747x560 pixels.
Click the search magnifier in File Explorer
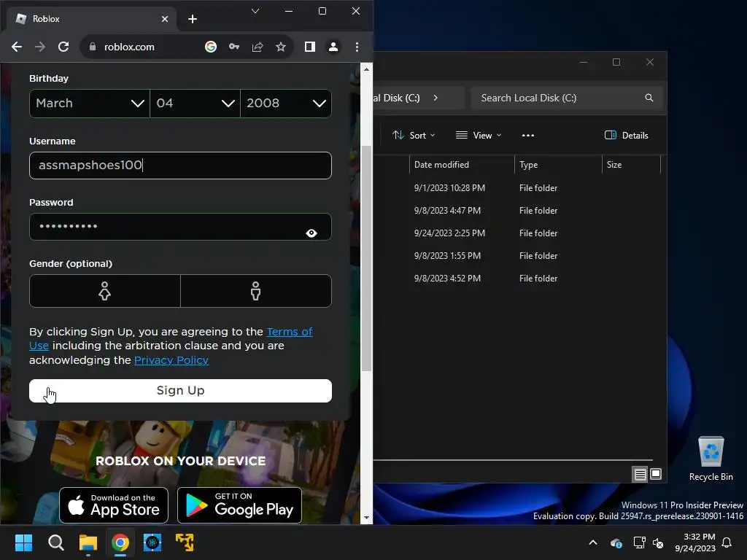pyautogui.click(x=649, y=98)
